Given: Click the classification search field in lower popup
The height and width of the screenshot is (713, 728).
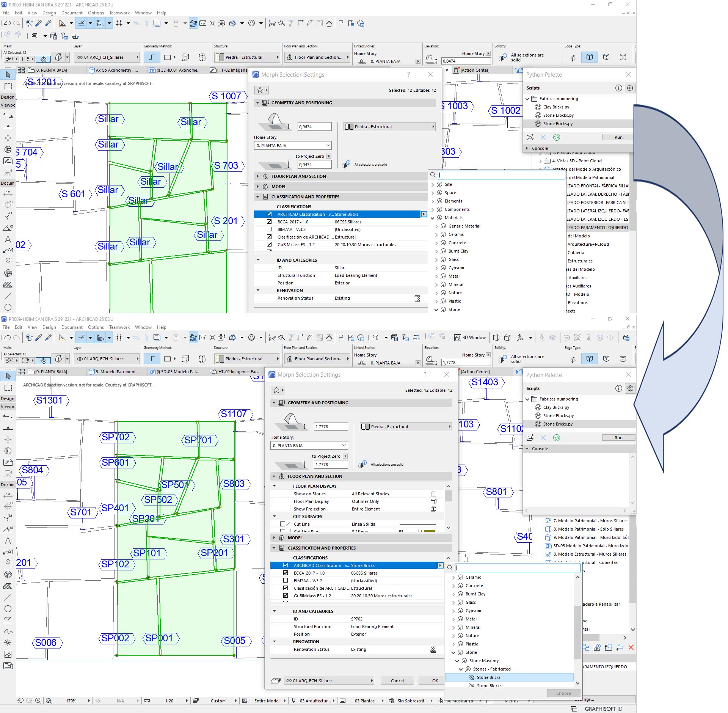Looking at the screenshot, I should tap(518, 568).
